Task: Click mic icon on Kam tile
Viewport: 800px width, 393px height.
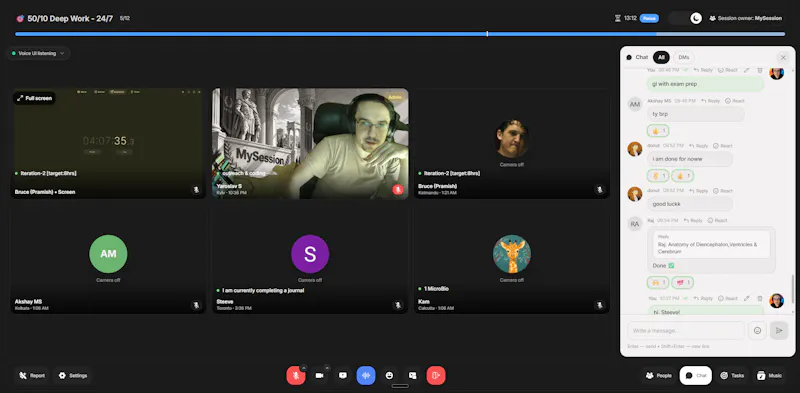Action: [x=599, y=305]
